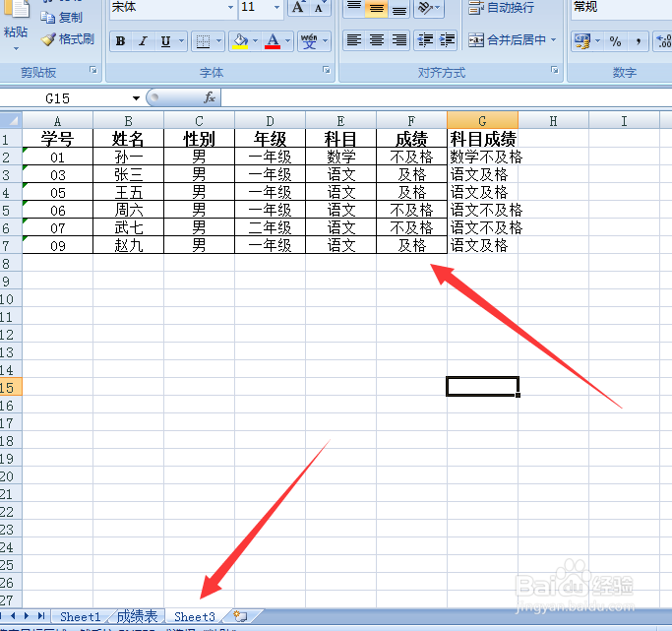Open the Clipboard (剪贴板) dialog launcher

(x=93, y=70)
